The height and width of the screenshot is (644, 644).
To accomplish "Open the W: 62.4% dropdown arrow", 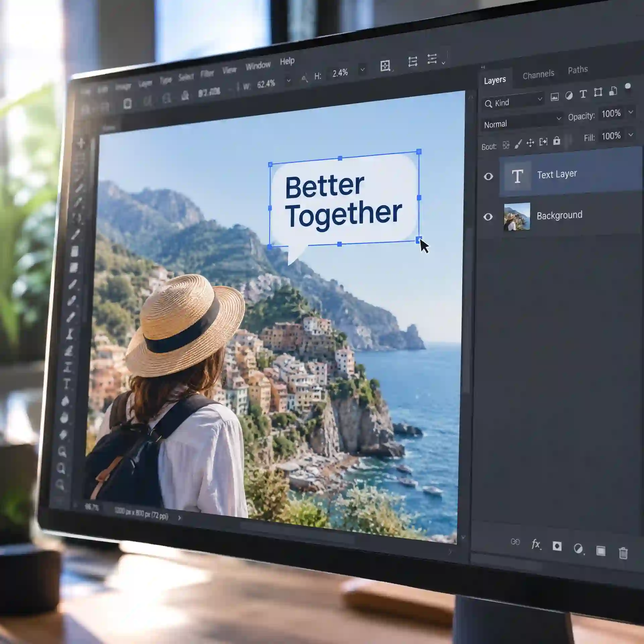I will click(288, 81).
